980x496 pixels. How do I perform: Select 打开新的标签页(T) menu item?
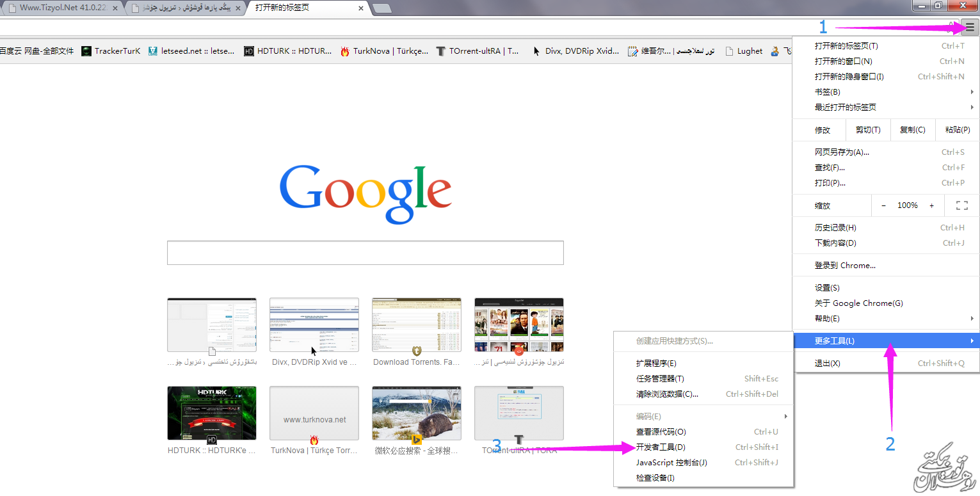886,46
